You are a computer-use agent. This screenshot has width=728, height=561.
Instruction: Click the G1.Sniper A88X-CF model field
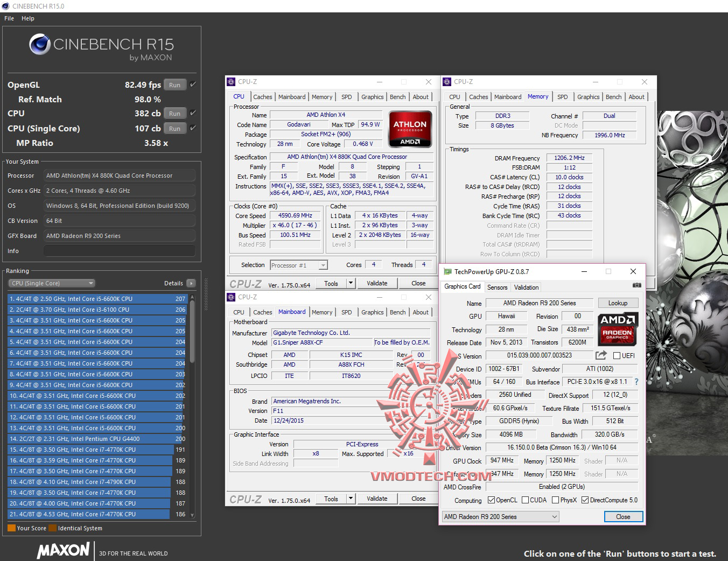321,342
